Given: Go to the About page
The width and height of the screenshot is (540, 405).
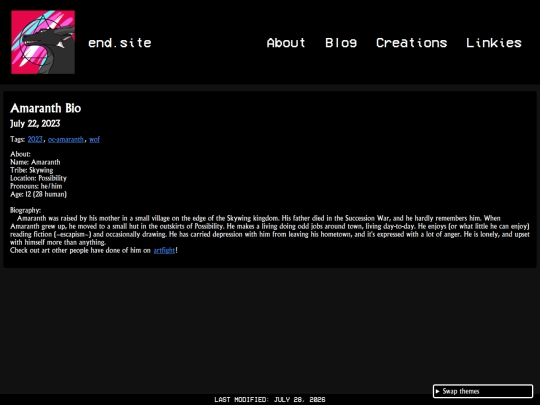Looking at the screenshot, I should [x=286, y=43].
